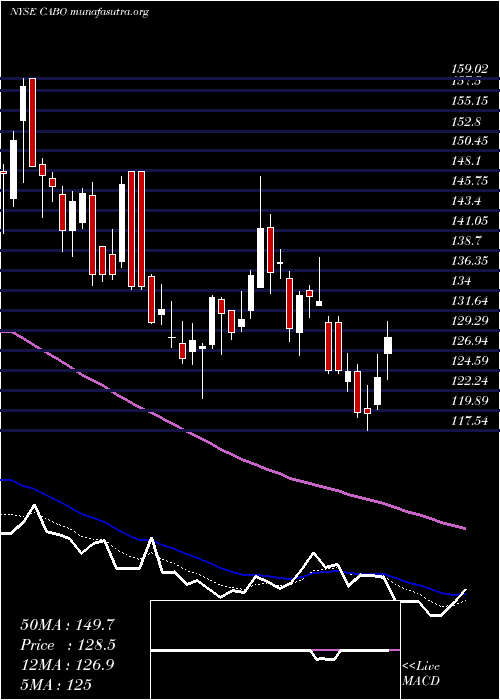Viewport: 500px width, 700px height.
Task: Click the MACD histogram panel box
Action: coord(275,650)
